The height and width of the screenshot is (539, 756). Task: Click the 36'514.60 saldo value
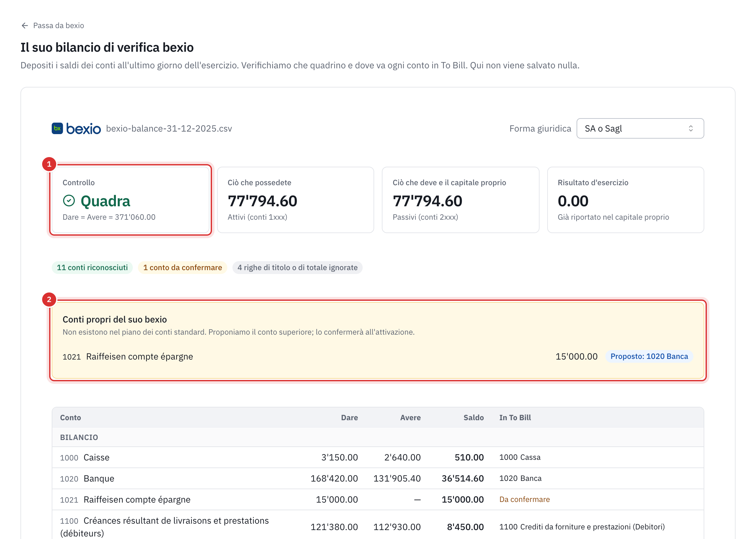(x=462, y=478)
